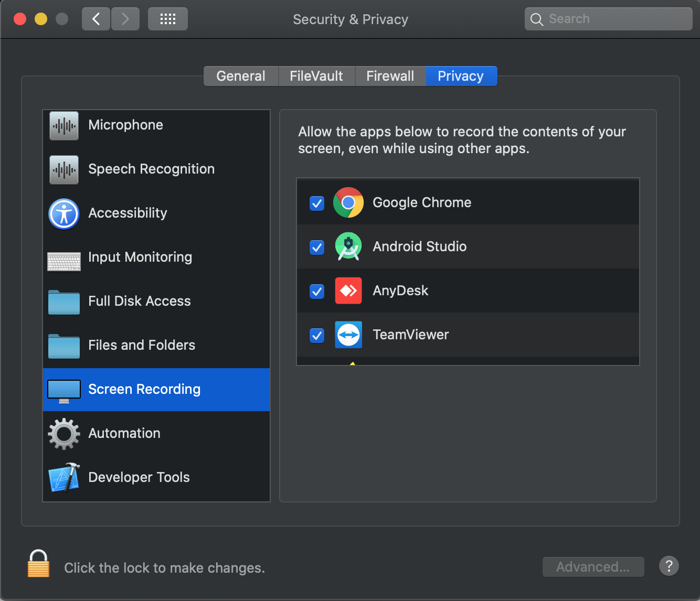Click the Android Studio app icon
The width and height of the screenshot is (700, 601).
tap(348, 246)
